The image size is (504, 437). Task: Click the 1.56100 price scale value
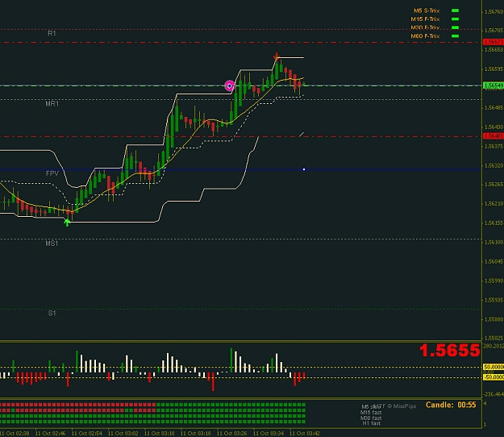[494, 242]
